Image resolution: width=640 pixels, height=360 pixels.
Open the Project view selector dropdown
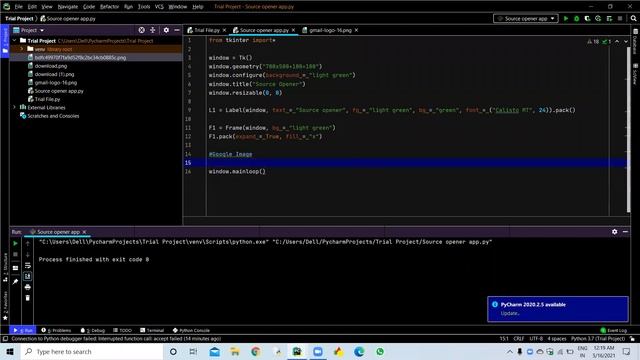click(29, 30)
